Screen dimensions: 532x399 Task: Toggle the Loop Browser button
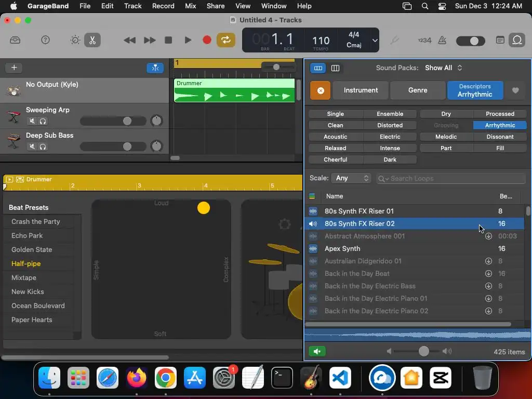pyautogui.click(x=517, y=40)
